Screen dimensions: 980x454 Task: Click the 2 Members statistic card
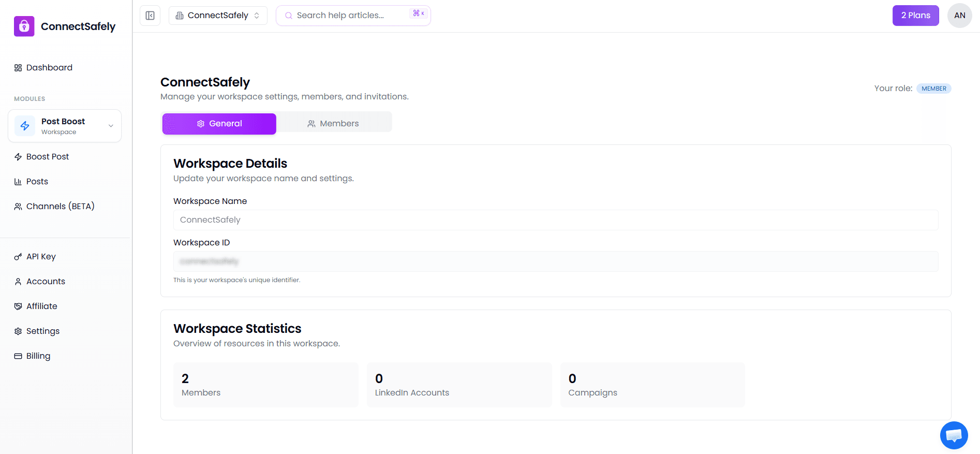266,385
